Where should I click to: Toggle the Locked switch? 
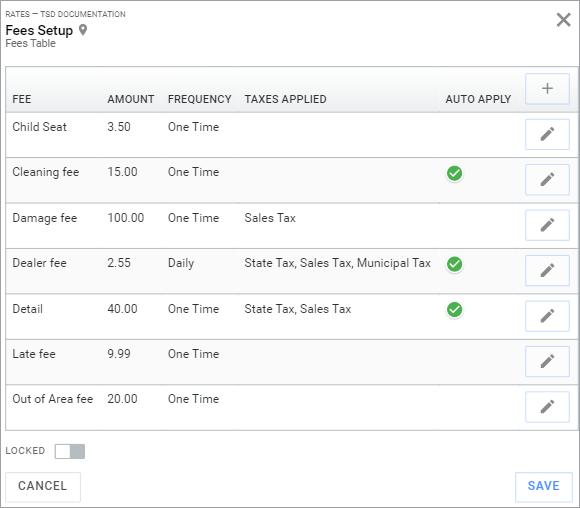[x=70, y=451]
